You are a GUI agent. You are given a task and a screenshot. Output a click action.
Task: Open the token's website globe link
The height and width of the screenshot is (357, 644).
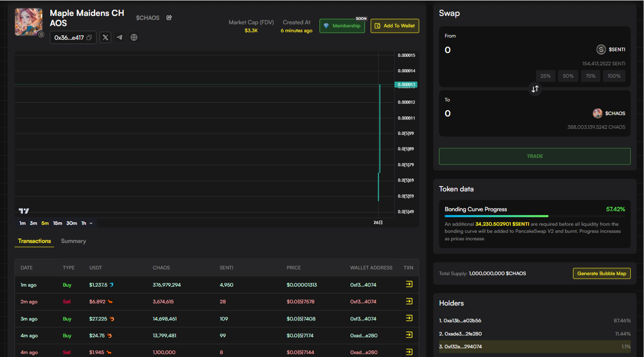coord(134,38)
